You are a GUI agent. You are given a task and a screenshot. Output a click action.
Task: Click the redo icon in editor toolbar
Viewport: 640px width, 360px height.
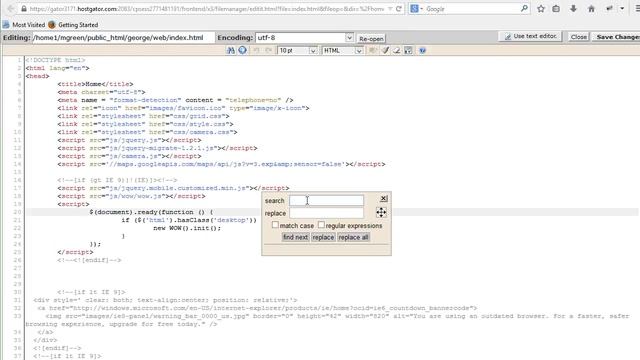coord(269,51)
